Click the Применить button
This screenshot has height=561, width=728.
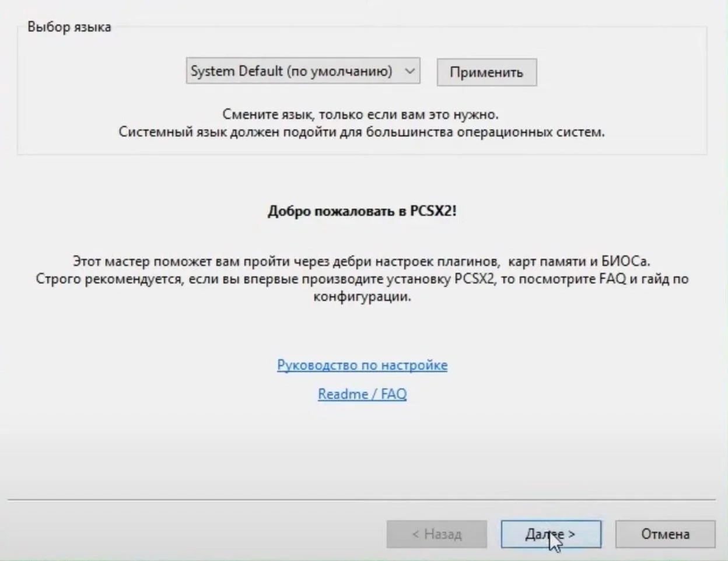(487, 72)
